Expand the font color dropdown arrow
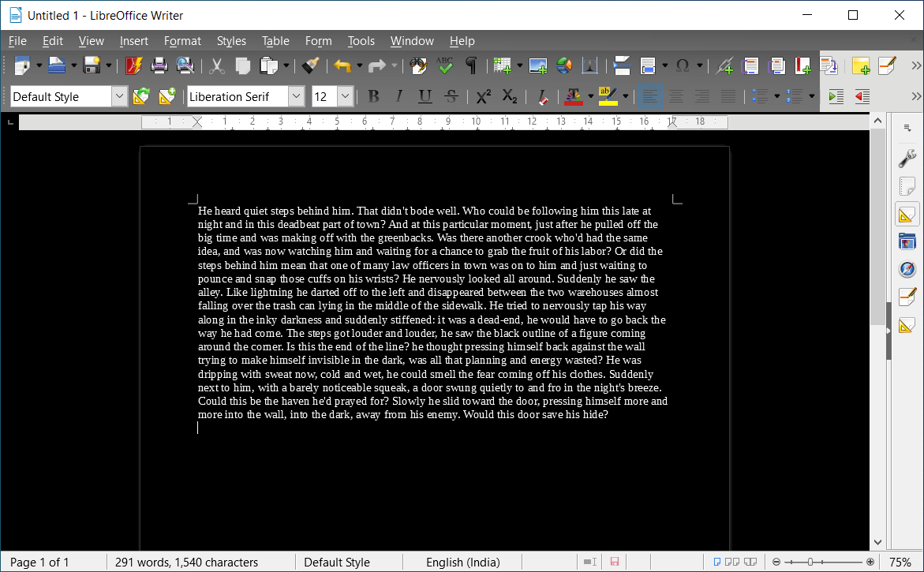 click(590, 96)
